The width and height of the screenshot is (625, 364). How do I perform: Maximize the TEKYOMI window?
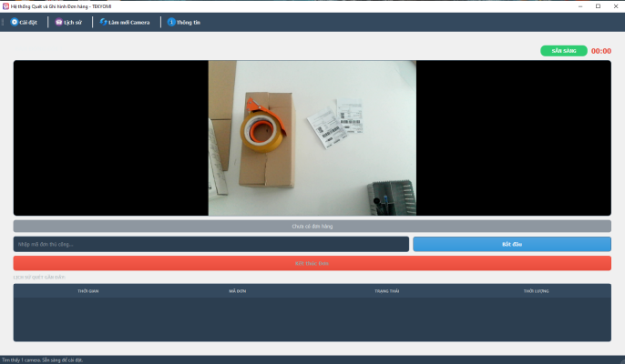coord(598,6)
